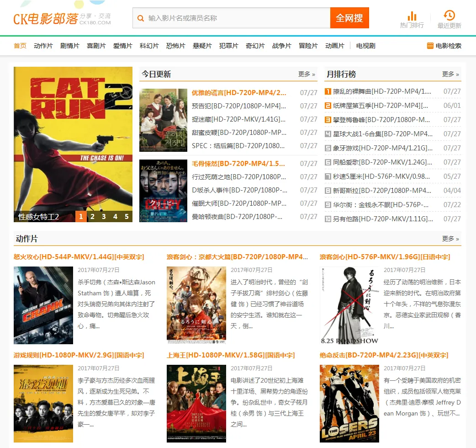Open 甜蜜皮鞭[BD-720P/1080P link
This screenshot has height=448, width=476.
click(x=239, y=133)
